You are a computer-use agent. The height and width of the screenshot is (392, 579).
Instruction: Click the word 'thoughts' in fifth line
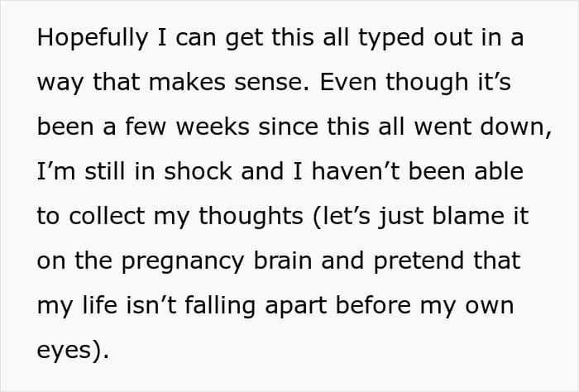(x=251, y=218)
